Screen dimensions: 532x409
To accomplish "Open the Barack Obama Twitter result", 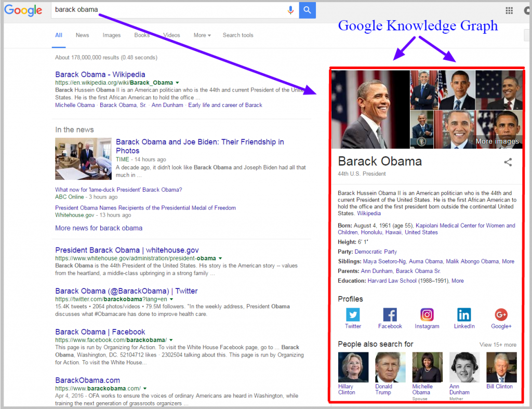I will [x=126, y=291].
